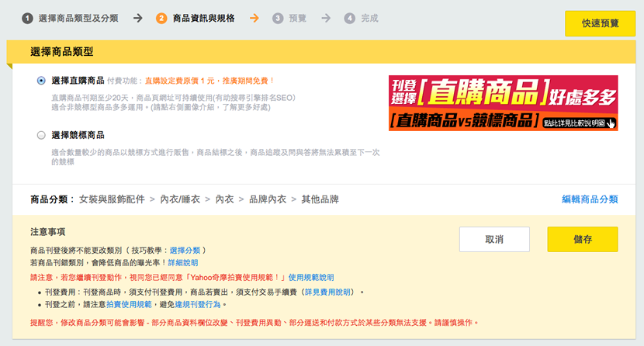Image resolution: width=644 pixels, height=346 pixels.
Task: Select the 選擇競標商品 radio button
Action: tap(41, 135)
